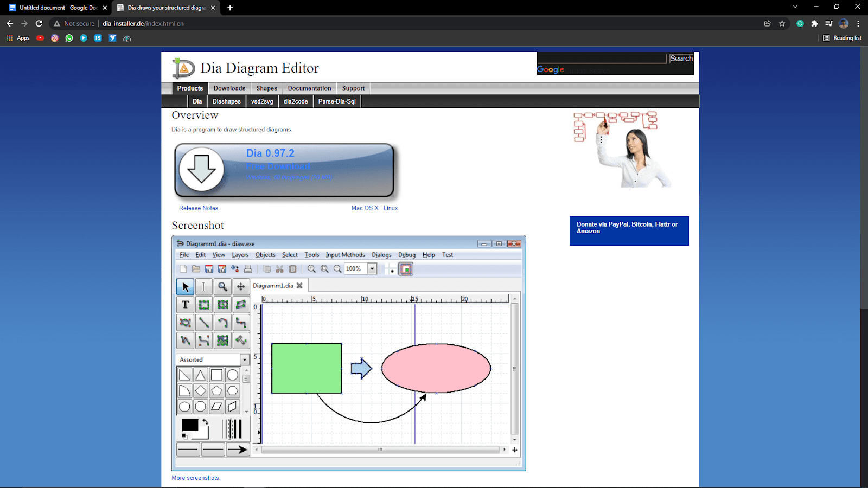Bookmark this page with the star icon

(782, 23)
